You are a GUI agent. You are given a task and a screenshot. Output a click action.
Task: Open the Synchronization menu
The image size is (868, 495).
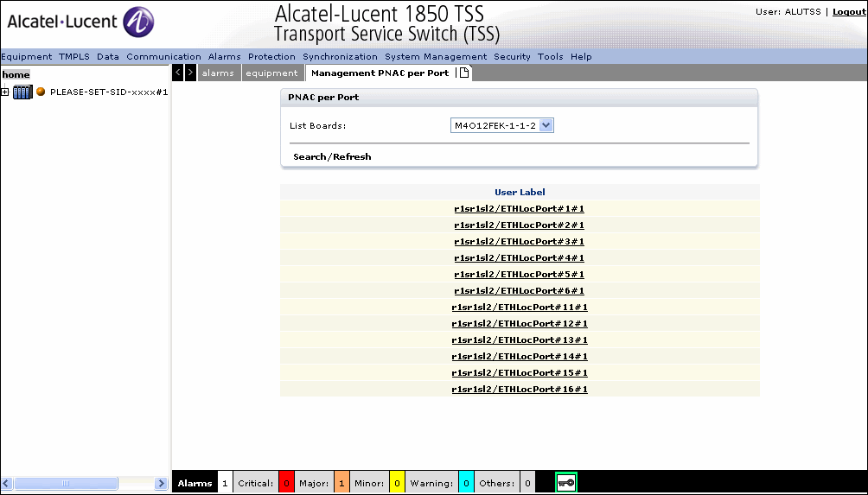pyautogui.click(x=340, y=56)
